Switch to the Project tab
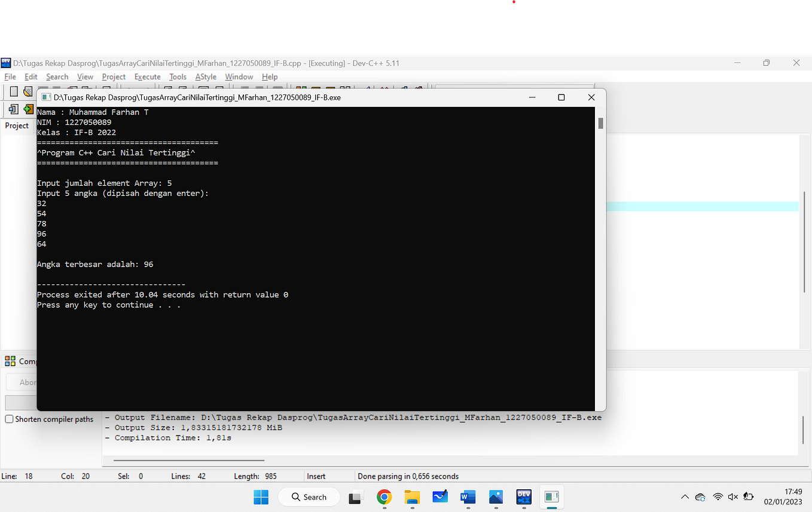812x512 pixels. coord(16,125)
